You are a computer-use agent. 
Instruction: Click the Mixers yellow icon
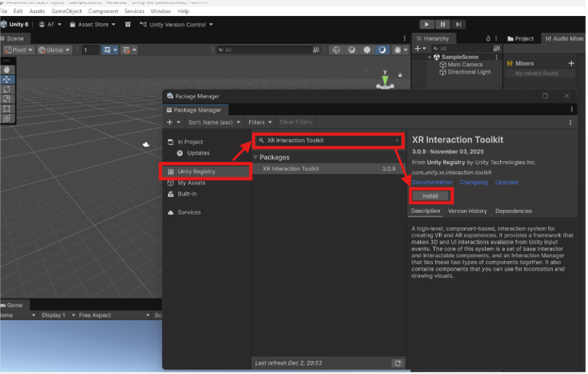tap(509, 63)
